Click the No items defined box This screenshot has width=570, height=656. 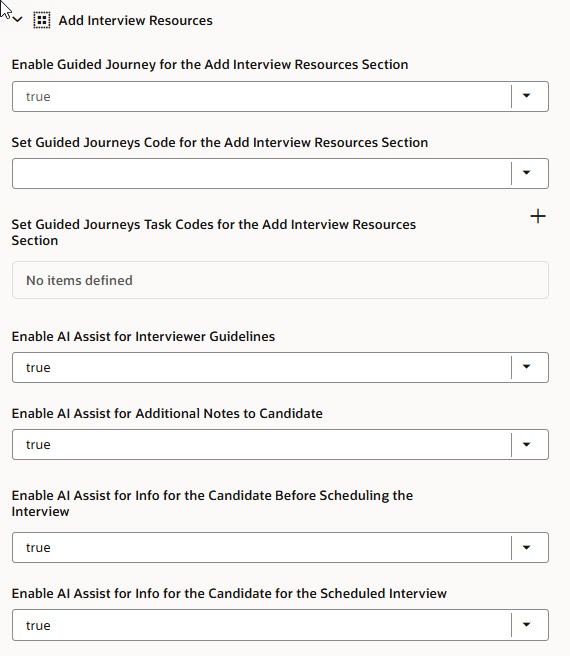(x=280, y=280)
